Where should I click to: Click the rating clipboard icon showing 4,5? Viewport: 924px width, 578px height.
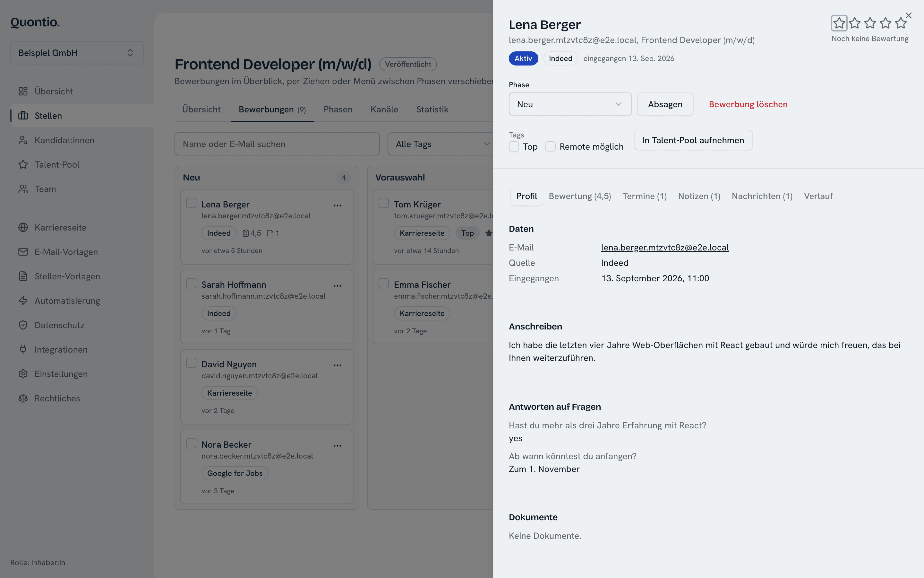pos(246,233)
